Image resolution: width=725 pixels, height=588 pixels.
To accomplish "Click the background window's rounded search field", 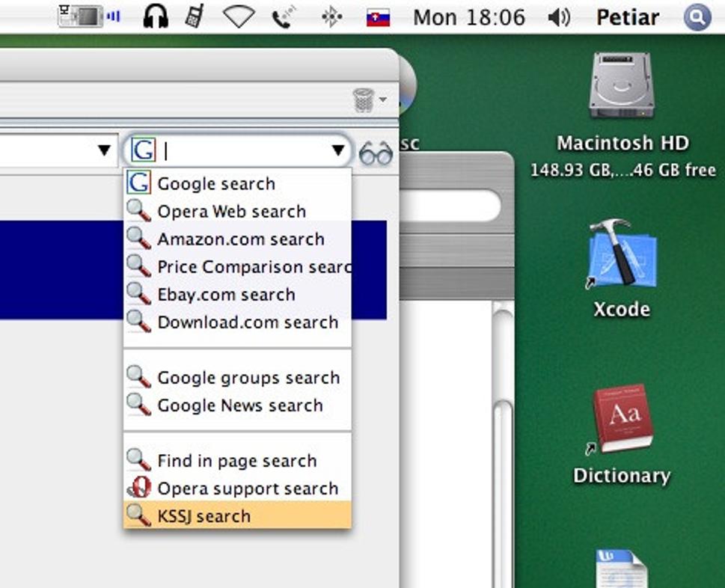I will coord(450,205).
